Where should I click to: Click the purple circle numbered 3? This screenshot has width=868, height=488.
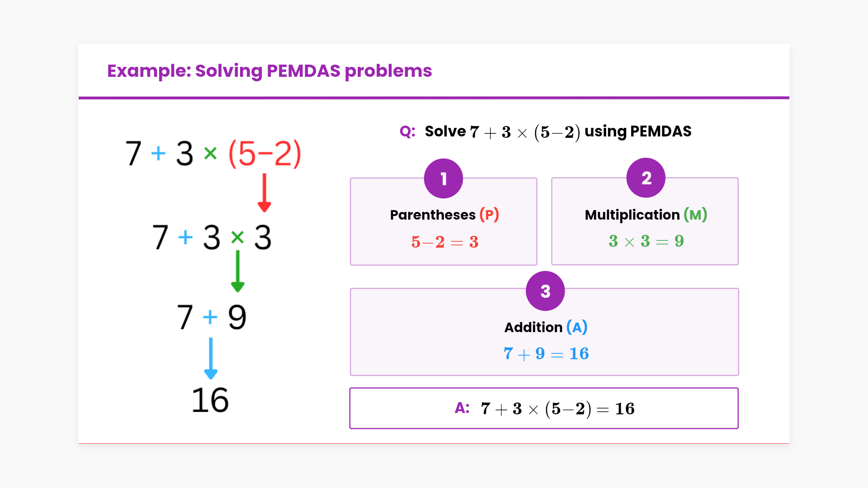[x=545, y=291]
